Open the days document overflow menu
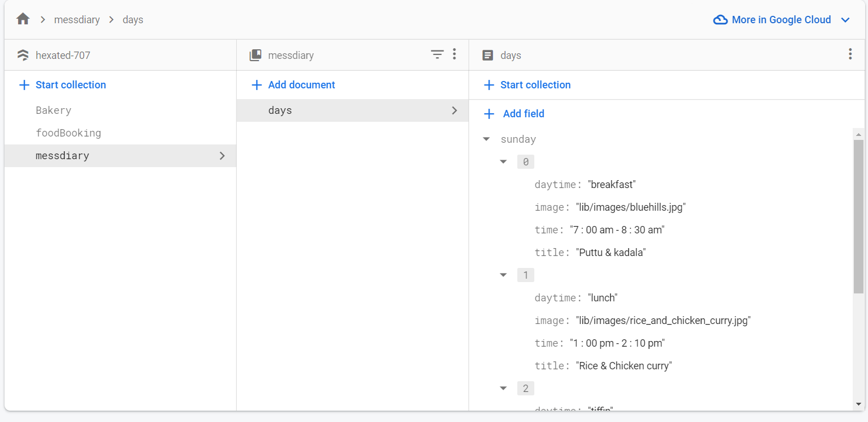 850,54
